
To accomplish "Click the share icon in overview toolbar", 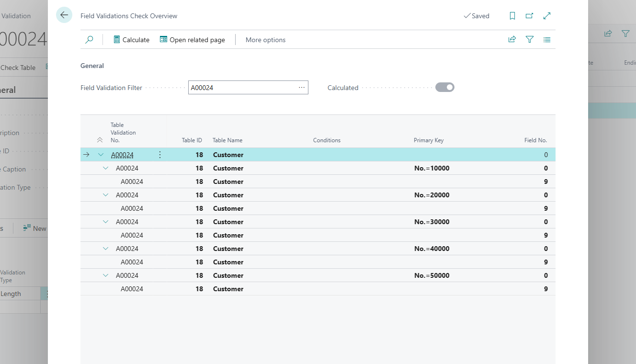I will click(512, 40).
